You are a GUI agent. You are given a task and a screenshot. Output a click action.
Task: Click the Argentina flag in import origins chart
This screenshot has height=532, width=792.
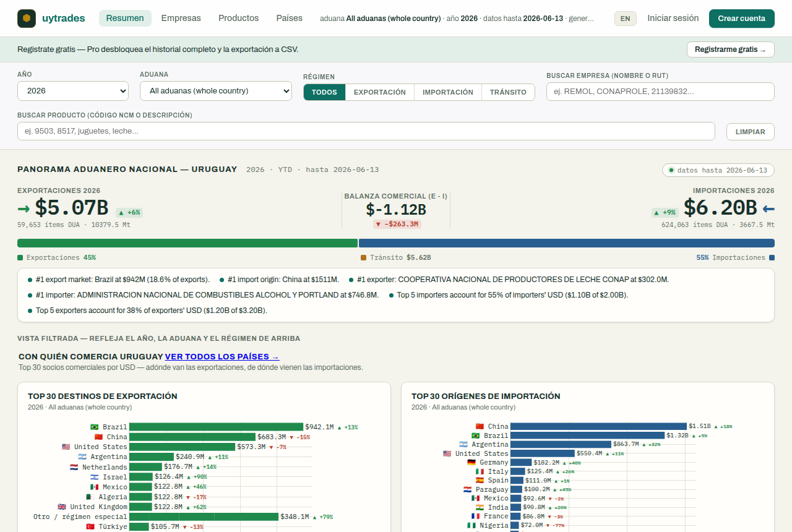coord(463,444)
